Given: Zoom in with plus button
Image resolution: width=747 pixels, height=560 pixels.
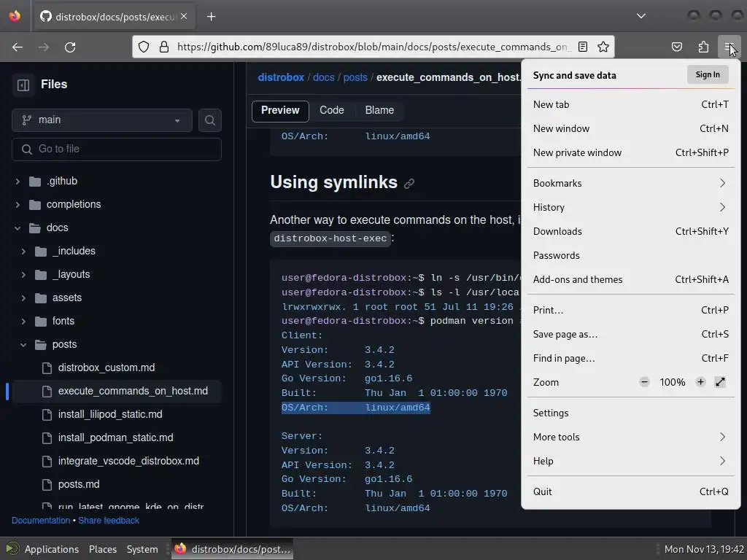Looking at the screenshot, I should pos(700,382).
